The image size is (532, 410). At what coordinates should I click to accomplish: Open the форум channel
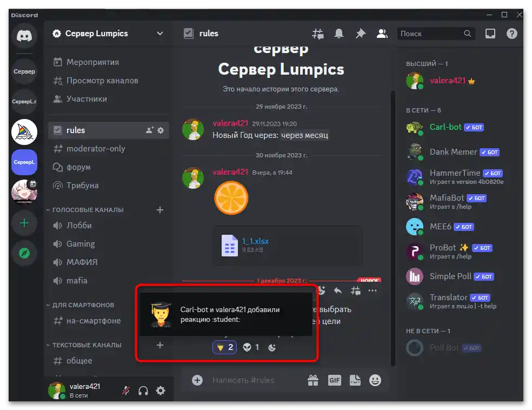point(109,167)
